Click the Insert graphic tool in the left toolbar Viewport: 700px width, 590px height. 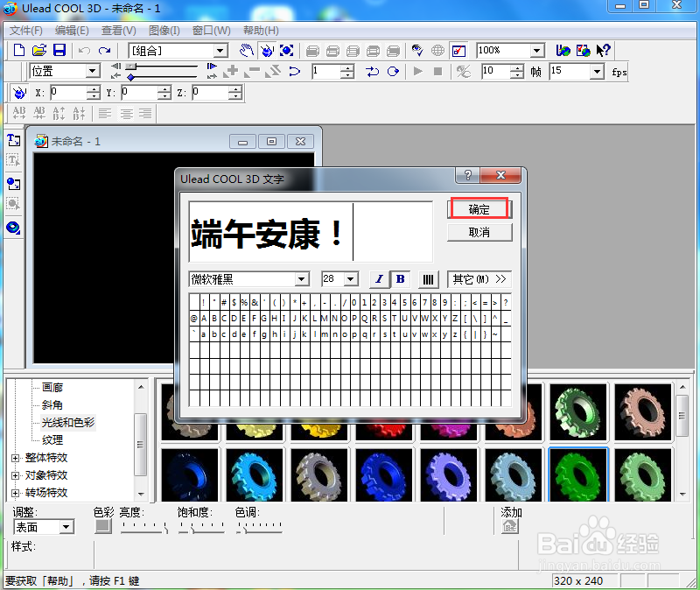[x=13, y=184]
